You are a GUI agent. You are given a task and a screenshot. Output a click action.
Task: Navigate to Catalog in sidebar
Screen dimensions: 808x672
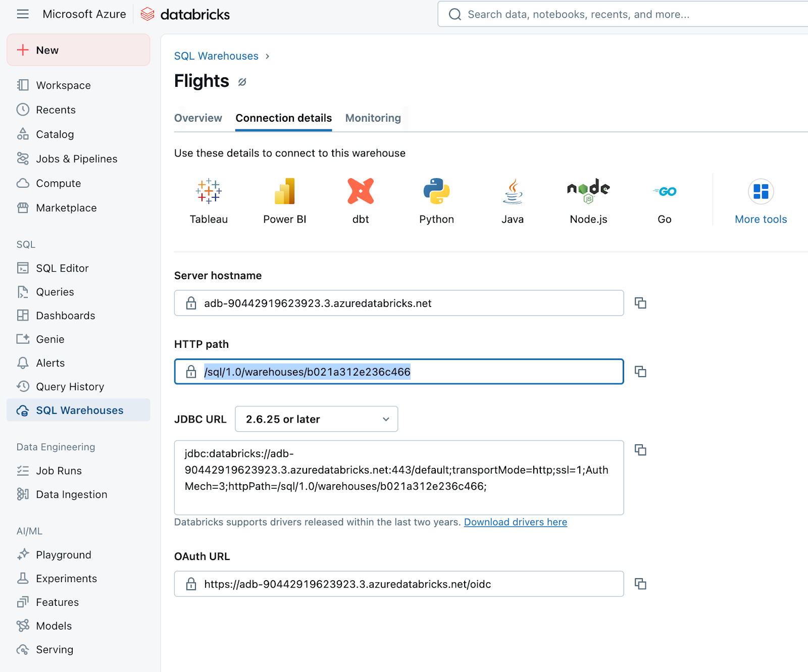(x=55, y=134)
